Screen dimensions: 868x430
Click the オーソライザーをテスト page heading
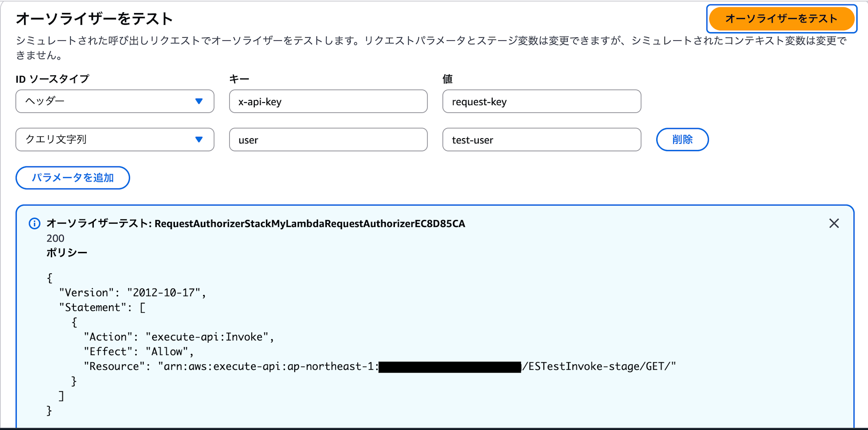(x=94, y=19)
